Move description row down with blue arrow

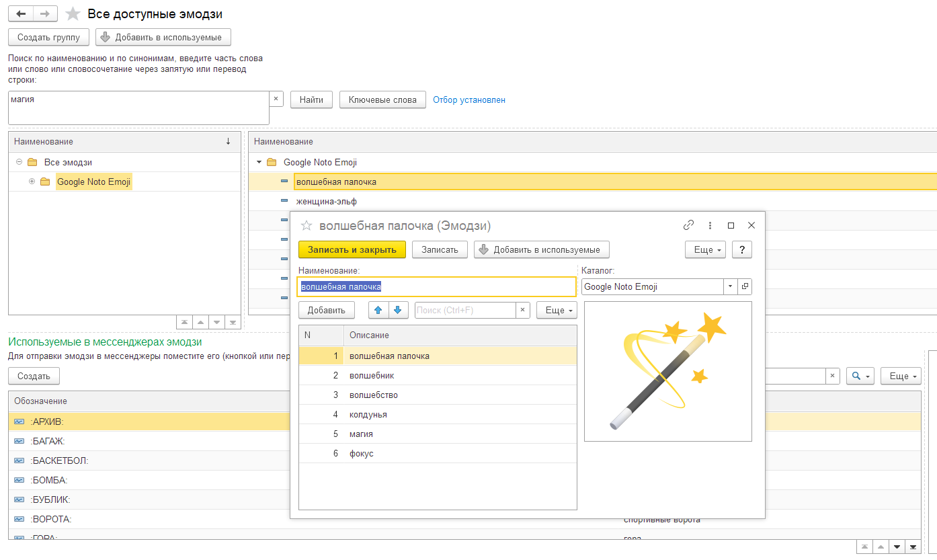398,310
